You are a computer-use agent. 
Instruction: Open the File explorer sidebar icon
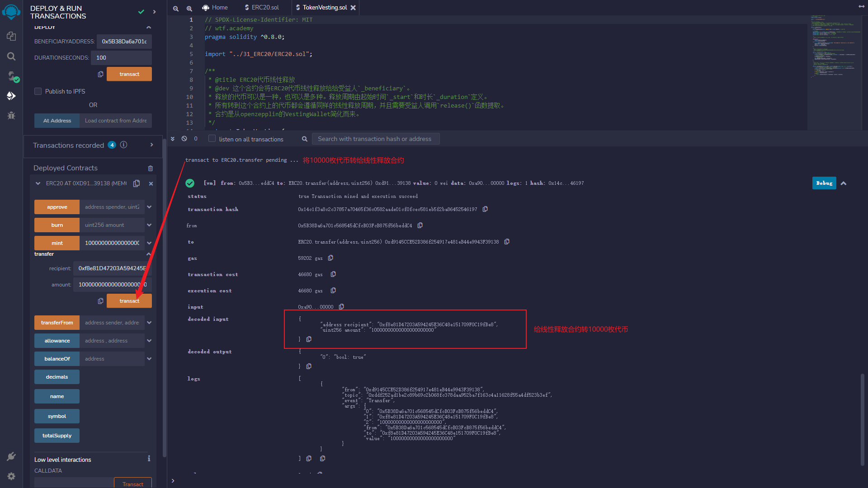11,36
